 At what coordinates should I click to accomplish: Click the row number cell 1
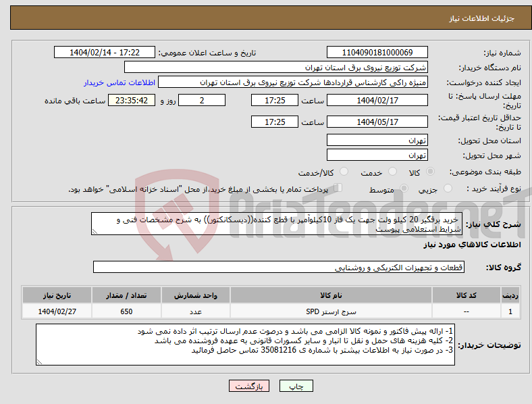(x=510, y=311)
